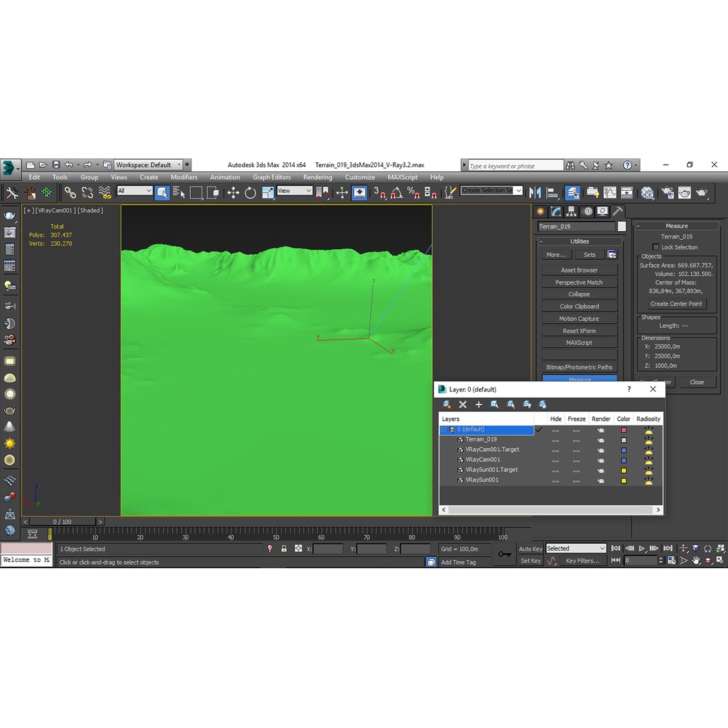The height and width of the screenshot is (728, 728).
Task: Toggle Freeze for VRayCam001 row
Action: [x=576, y=460]
